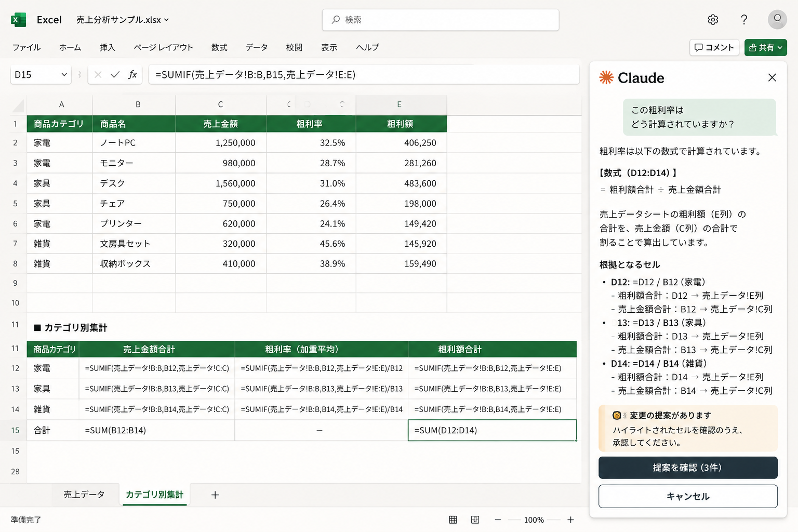Zoom out using the minus icon

click(x=498, y=520)
